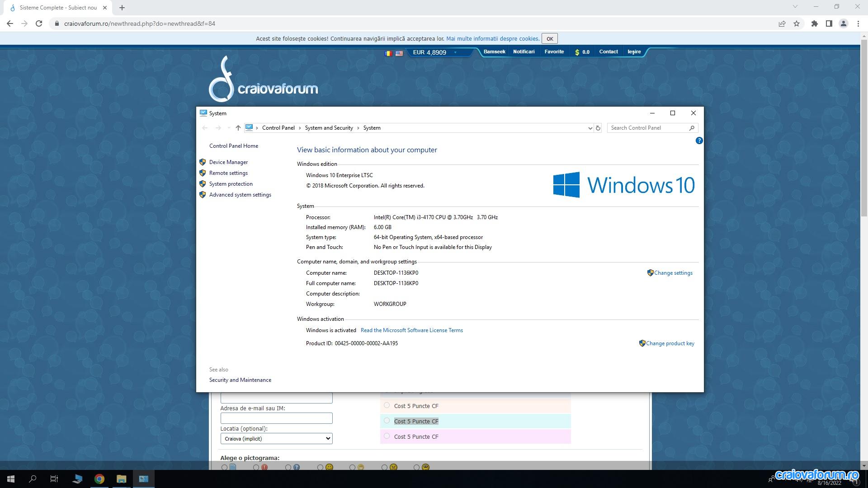Viewport: 868px width, 488px height.
Task: Read the Microsoft Software License Terms
Action: click(x=412, y=330)
